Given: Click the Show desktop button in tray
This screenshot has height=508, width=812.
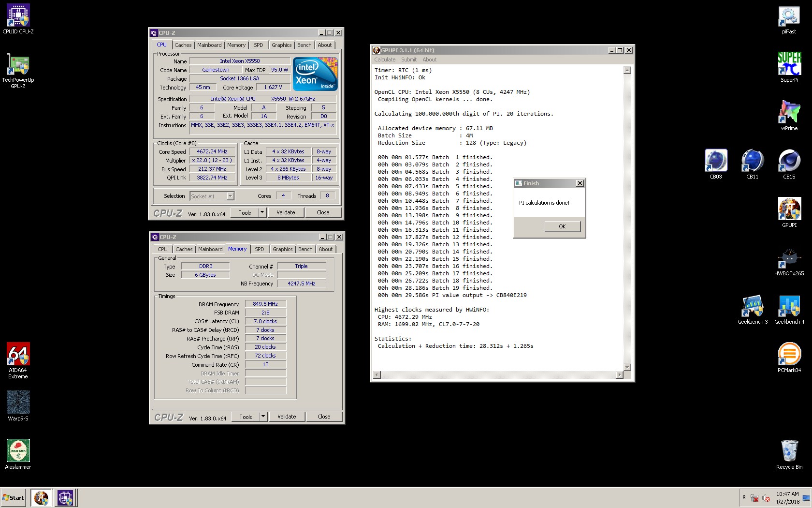Looking at the screenshot, I should point(806,498).
